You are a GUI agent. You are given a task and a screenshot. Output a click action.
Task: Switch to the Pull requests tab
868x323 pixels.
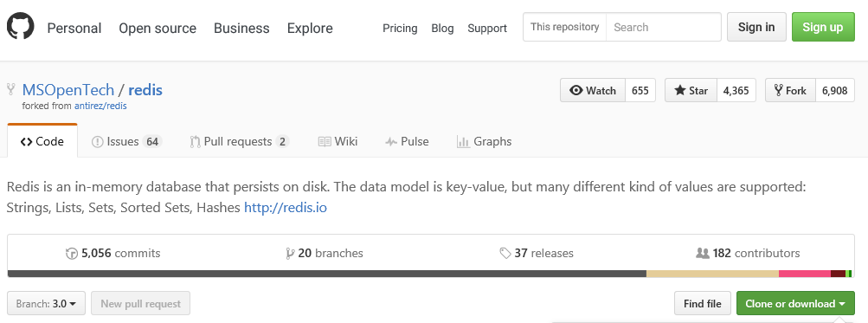coord(239,142)
